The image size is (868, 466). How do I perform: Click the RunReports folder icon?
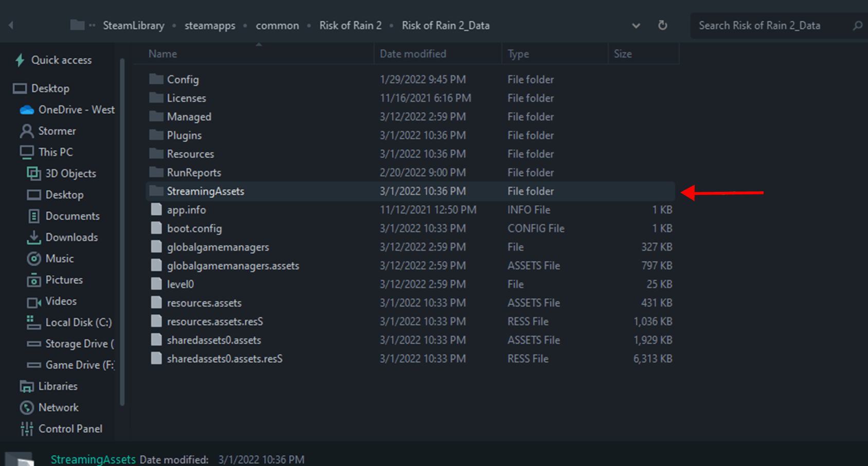coord(156,172)
